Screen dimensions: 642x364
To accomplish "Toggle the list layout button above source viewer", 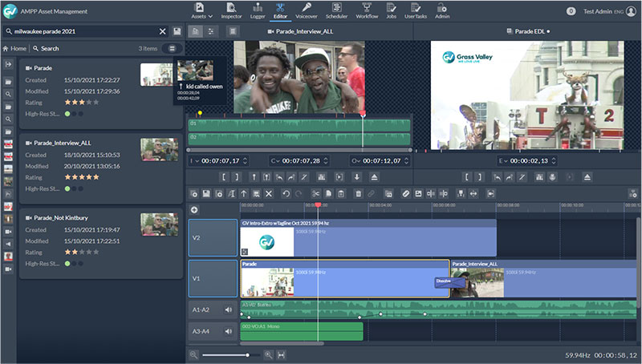I will point(233,31).
